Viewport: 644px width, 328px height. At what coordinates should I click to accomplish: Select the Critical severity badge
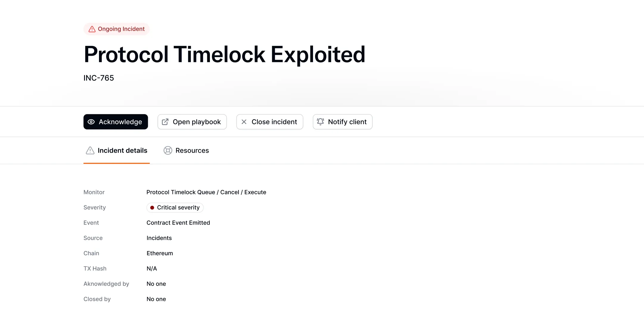[x=175, y=208]
